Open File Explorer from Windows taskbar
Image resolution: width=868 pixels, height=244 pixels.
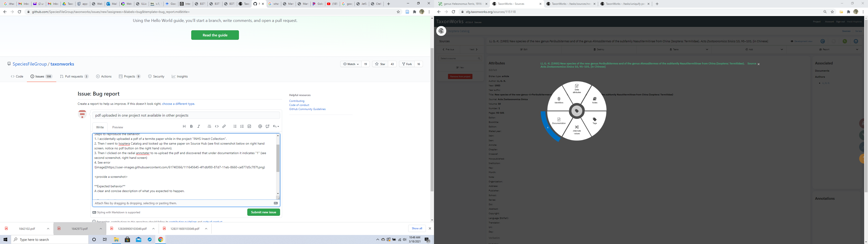[x=116, y=240]
